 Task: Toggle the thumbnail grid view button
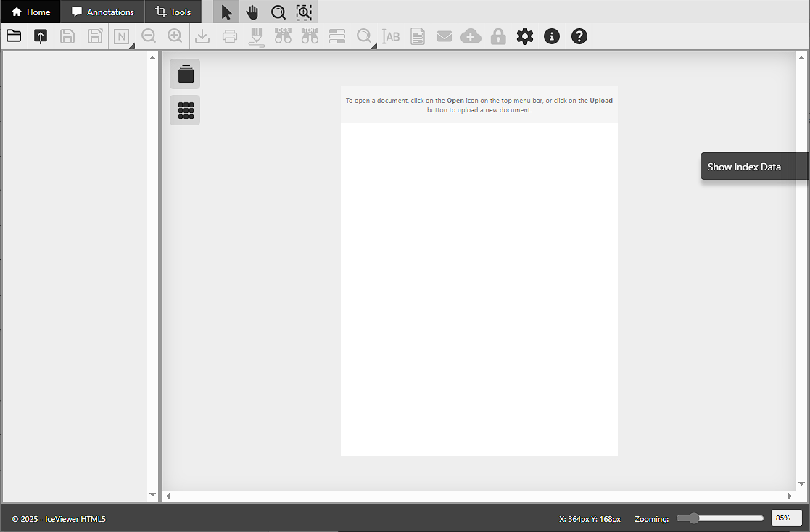[x=185, y=110]
